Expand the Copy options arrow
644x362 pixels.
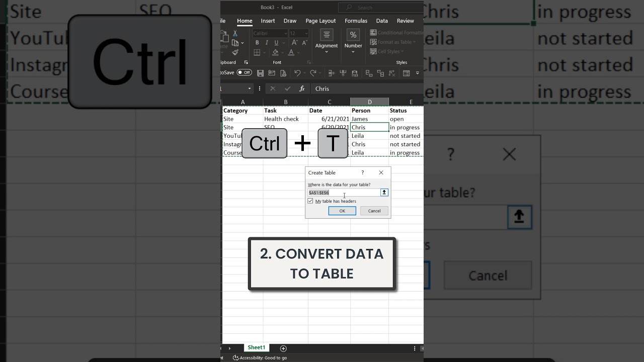coord(242,43)
